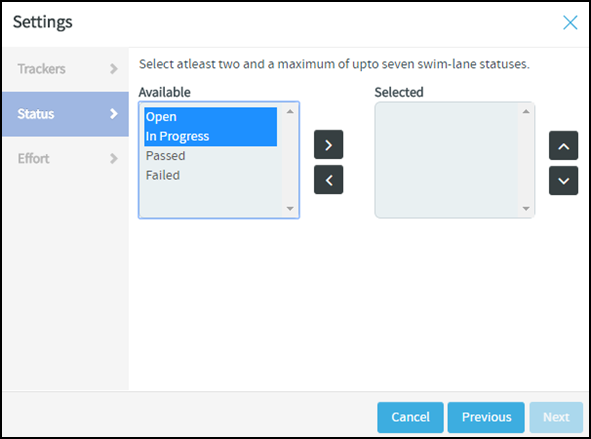The width and height of the screenshot is (591, 439).
Task: Click Selected list scroll down arrow
Action: coord(526,208)
